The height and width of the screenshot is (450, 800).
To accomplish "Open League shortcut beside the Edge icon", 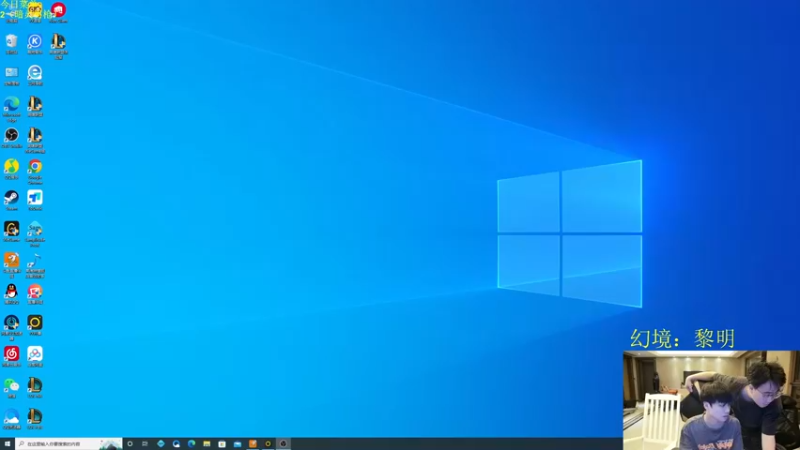I will (x=35, y=106).
